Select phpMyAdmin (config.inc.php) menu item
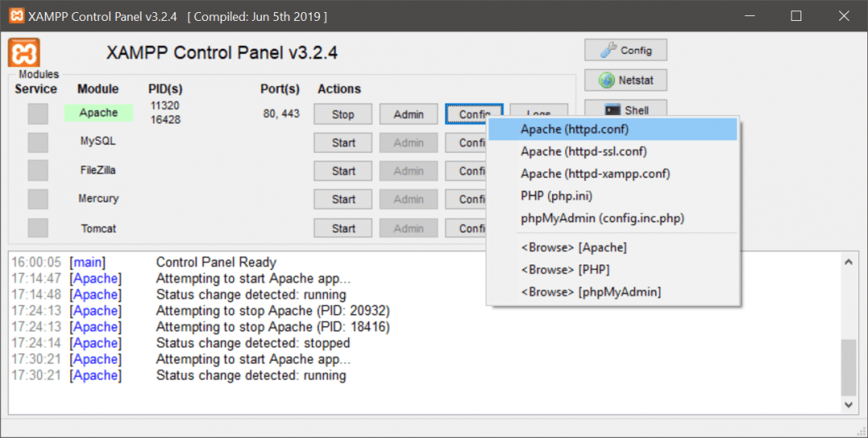 click(x=602, y=219)
